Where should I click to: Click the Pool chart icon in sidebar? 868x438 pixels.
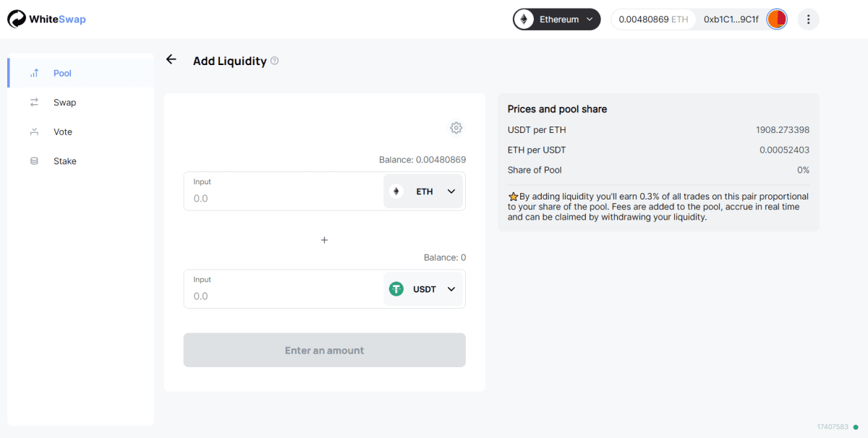pyautogui.click(x=34, y=74)
